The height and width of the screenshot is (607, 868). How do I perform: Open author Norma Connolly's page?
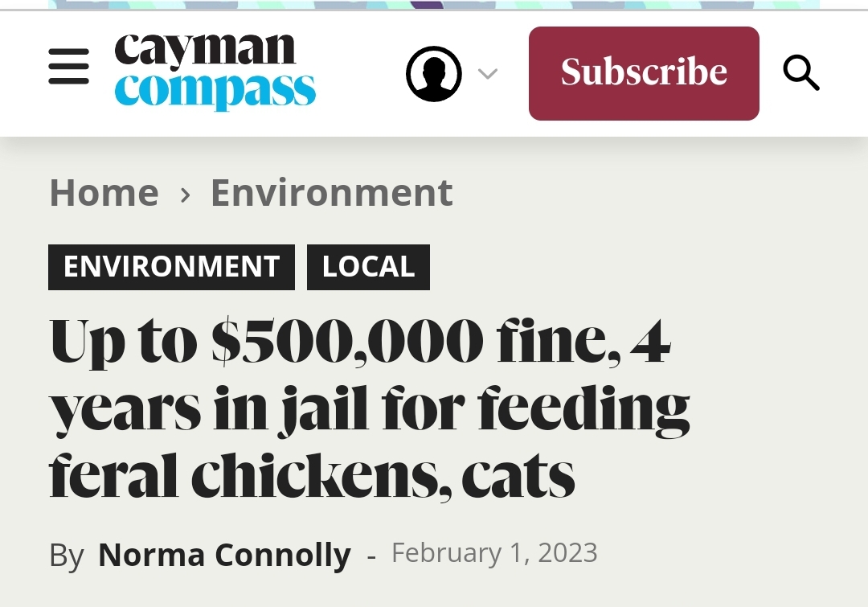(x=224, y=555)
